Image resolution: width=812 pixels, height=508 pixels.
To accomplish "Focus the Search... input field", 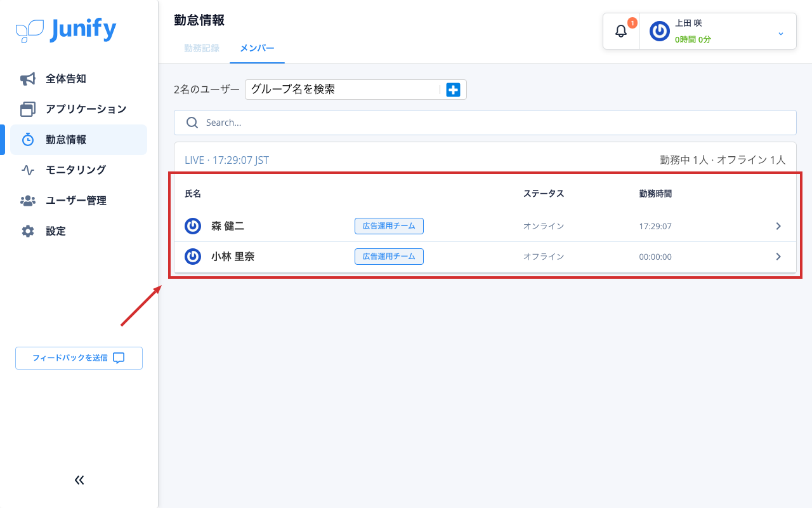I will point(485,123).
